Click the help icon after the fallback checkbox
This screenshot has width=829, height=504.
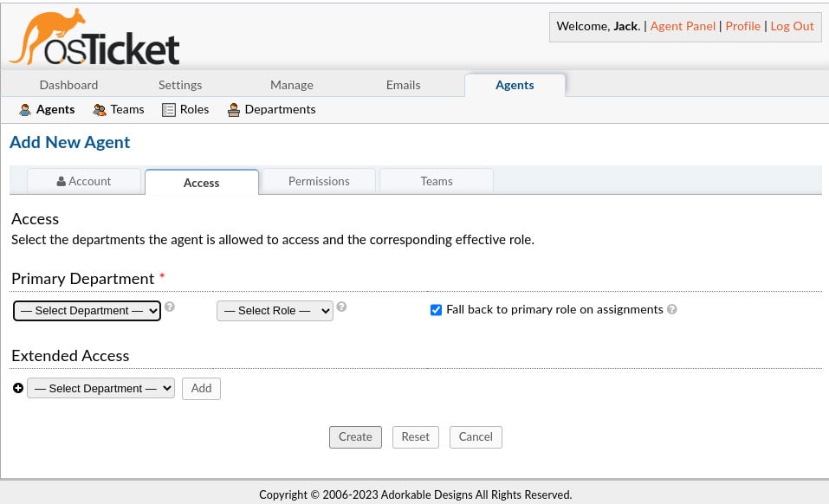[x=671, y=309]
